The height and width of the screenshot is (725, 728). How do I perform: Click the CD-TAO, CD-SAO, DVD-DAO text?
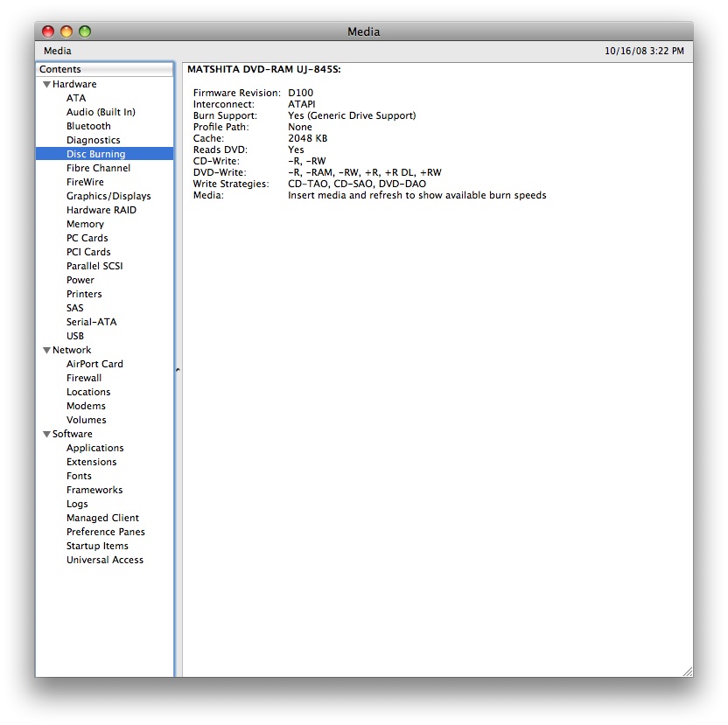[357, 184]
